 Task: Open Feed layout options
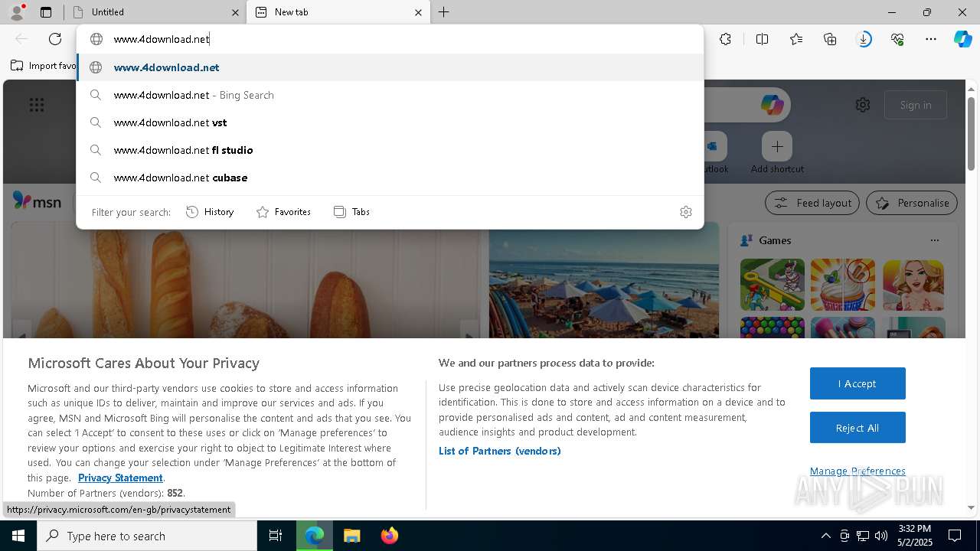(812, 203)
